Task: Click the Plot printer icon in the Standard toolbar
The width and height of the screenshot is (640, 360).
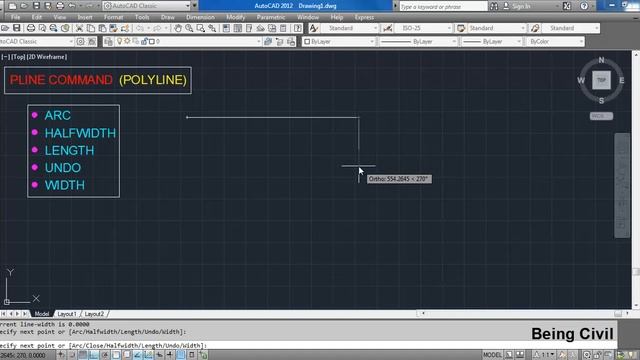Action: (31, 28)
